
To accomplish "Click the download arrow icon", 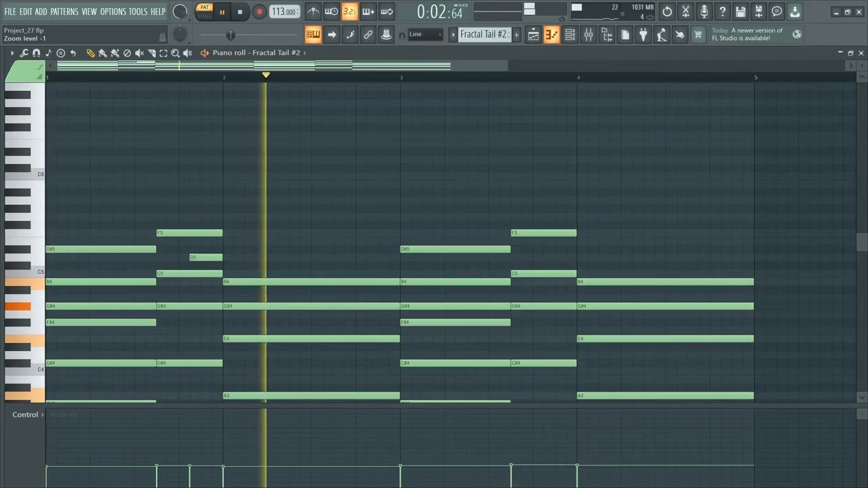I will click(x=795, y=12).
